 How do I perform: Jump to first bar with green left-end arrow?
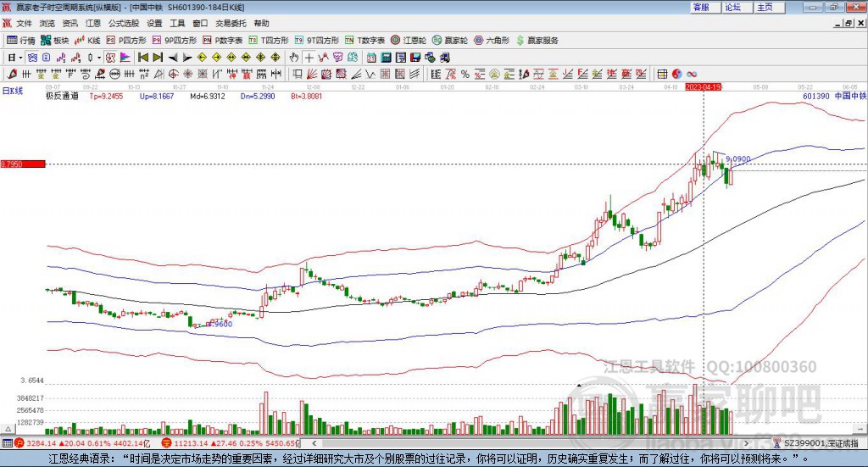142,58
